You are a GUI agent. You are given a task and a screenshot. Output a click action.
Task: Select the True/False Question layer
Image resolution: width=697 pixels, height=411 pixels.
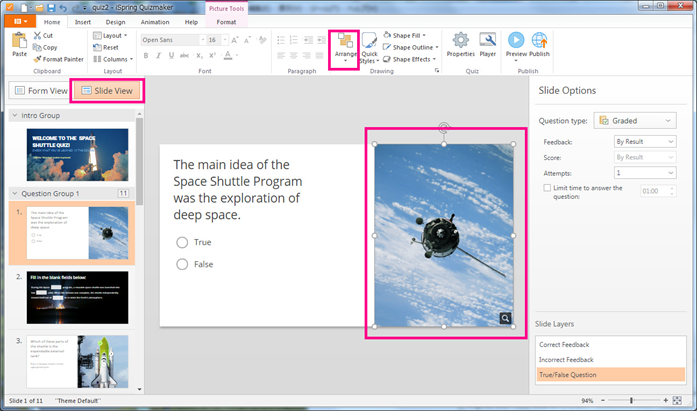pyautogui.click(x=611, y=375)
